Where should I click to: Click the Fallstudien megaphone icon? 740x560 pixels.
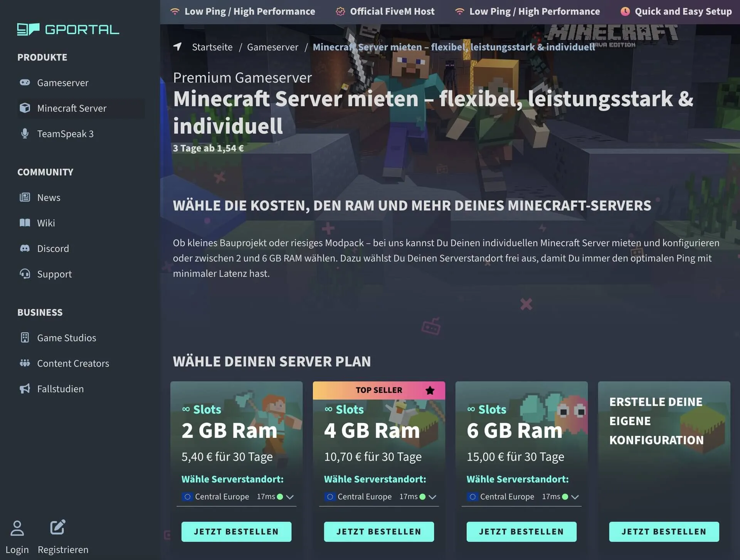click(x=25, y=388)
